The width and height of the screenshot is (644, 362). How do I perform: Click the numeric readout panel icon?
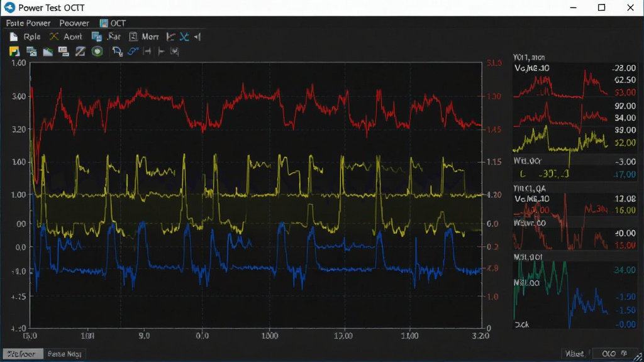click(64, 52)
